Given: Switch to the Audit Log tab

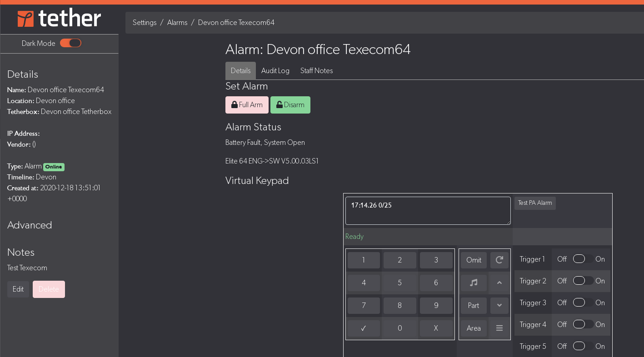Looking at the screenshot, I should [275, 70].
